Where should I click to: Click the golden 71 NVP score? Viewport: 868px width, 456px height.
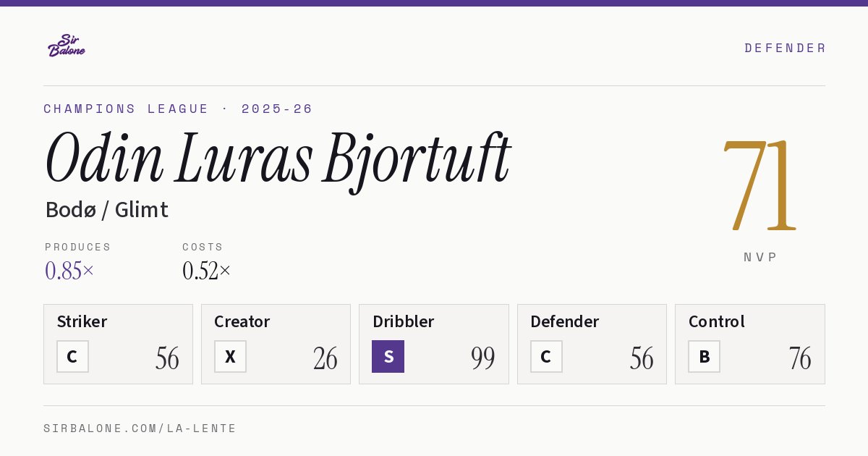pyautogui.click(x=759, y=185)
